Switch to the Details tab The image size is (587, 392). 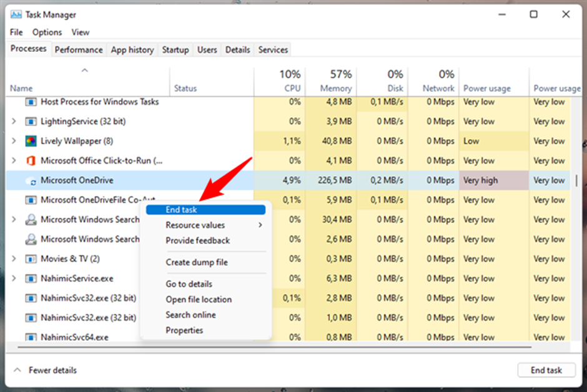(238, 50)
